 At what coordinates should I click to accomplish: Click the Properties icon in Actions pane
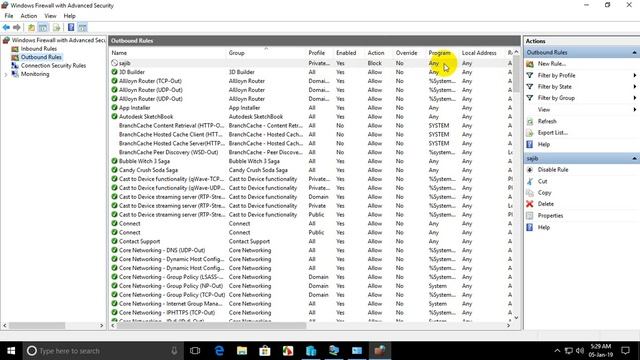(x=530, y=216)
